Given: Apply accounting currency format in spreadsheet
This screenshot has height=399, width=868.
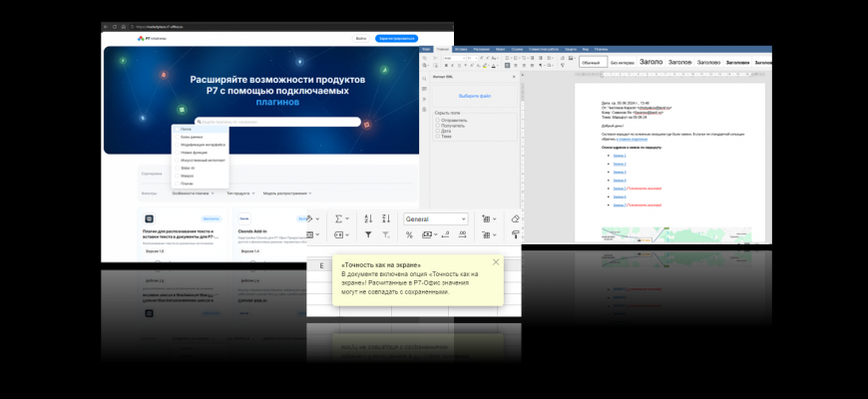Looking at the screenshot, I should pyautogui.click(x=427, y=234).
